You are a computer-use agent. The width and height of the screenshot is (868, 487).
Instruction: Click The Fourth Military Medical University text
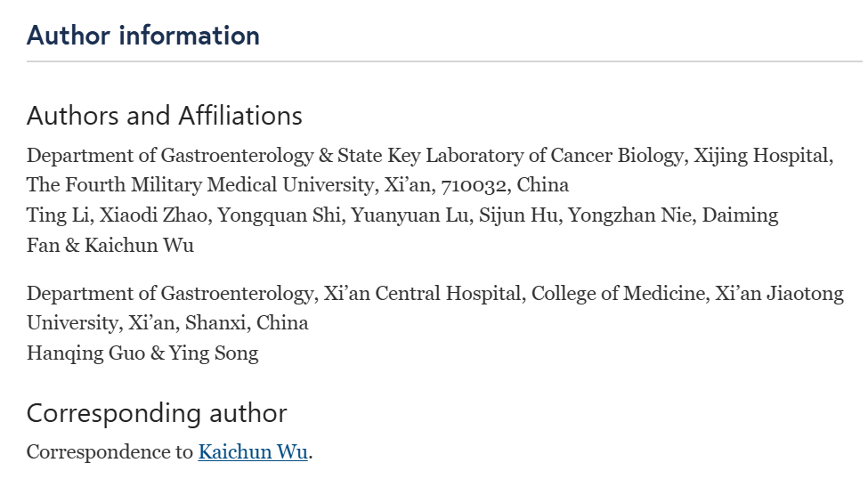pos(199,185)
